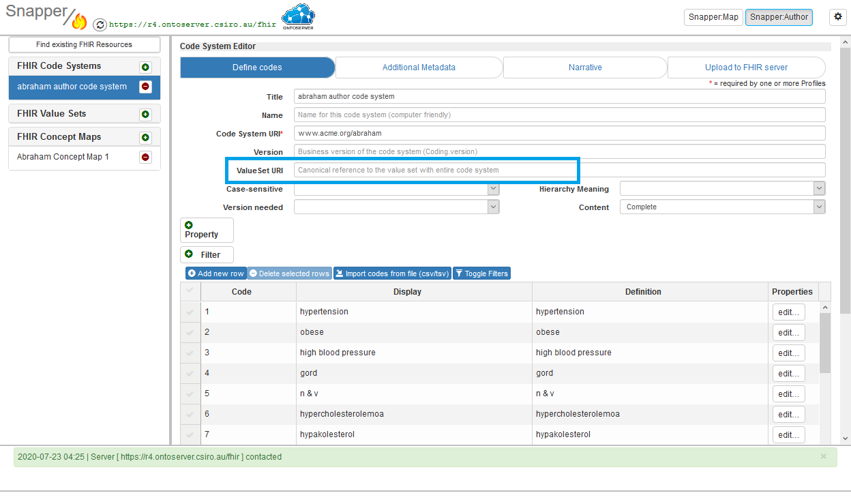Open the settings gear icon

tap(837, 17)
